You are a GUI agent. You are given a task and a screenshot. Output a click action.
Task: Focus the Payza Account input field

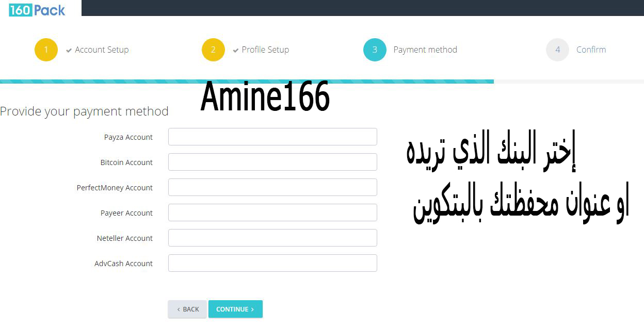272,137
